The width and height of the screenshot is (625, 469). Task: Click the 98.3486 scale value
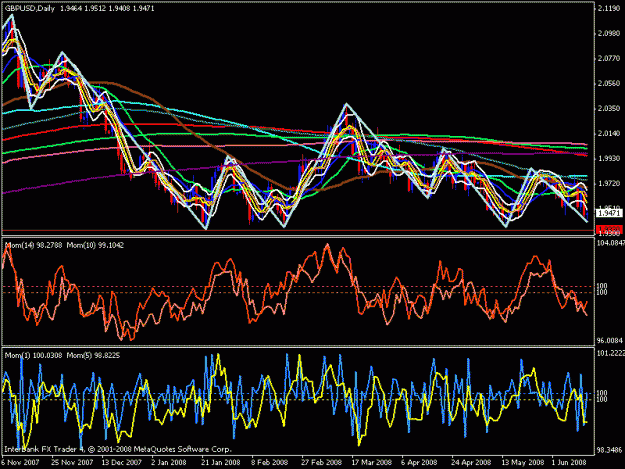coord(610,451)
